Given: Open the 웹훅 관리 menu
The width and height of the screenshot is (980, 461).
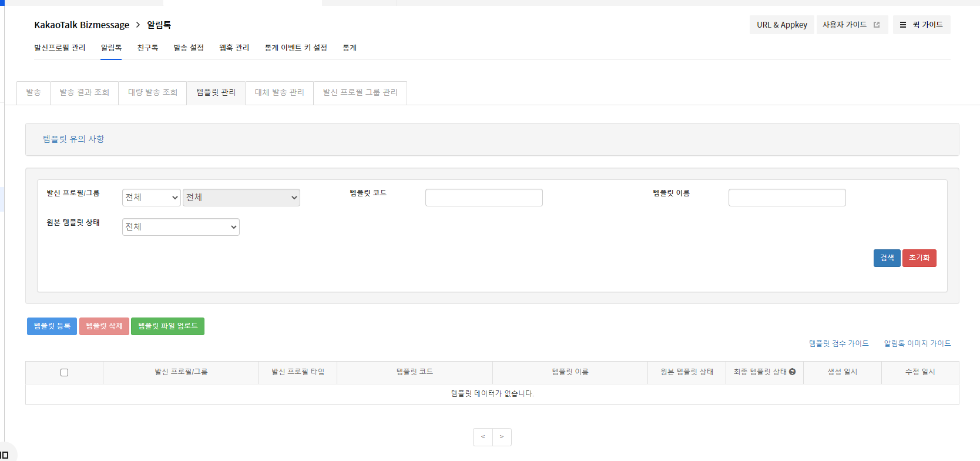Looking at the screenshot, I should tap(234, 48).
